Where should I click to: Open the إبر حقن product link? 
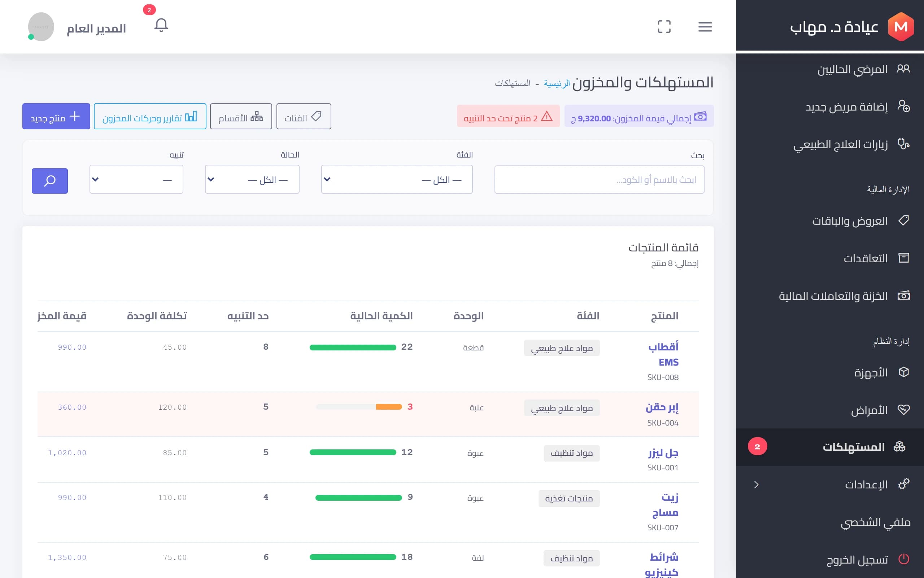click(x=662, y=407)
